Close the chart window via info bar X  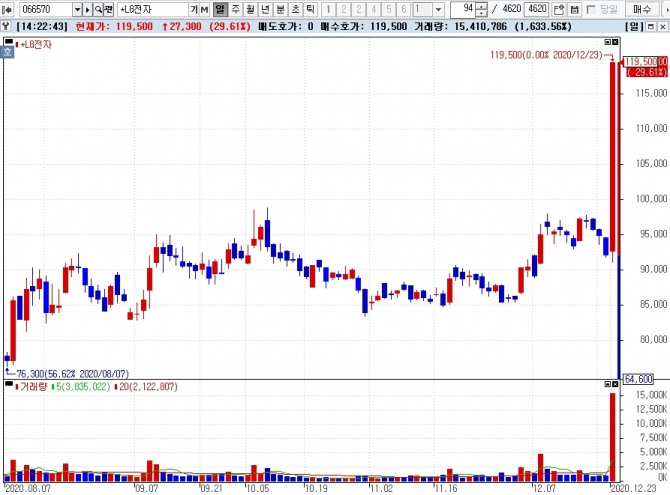(x=662, y=27)
